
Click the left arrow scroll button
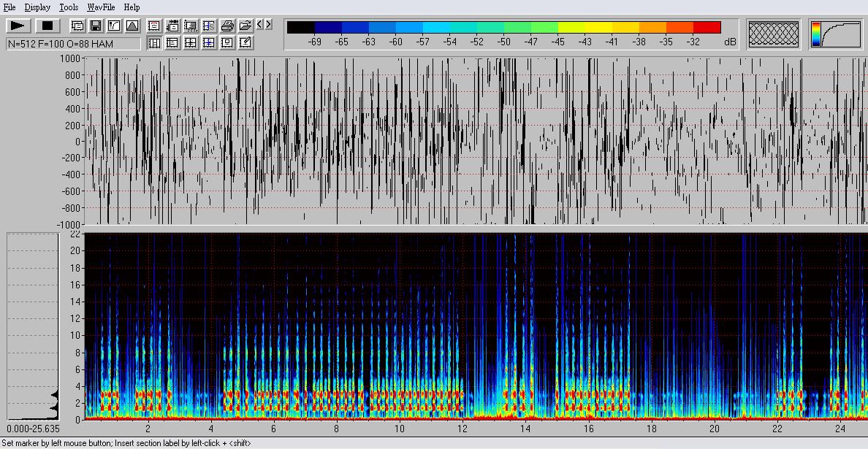[259, 25]
